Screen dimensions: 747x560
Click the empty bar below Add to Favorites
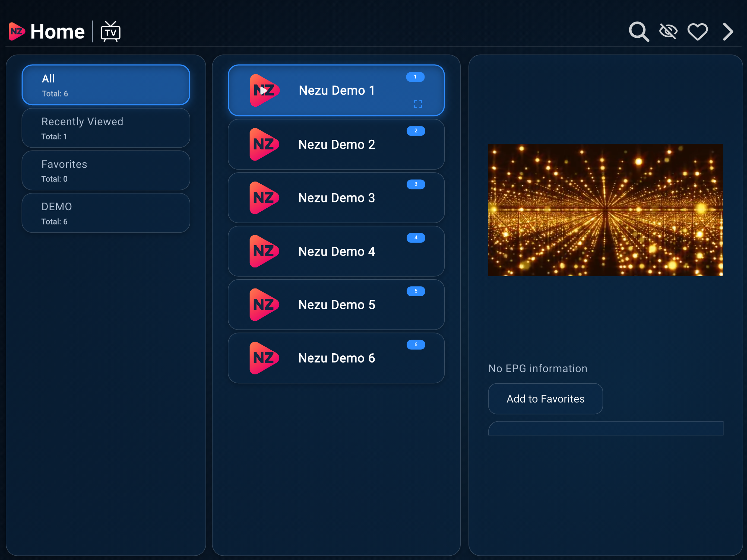pos(606,428)
